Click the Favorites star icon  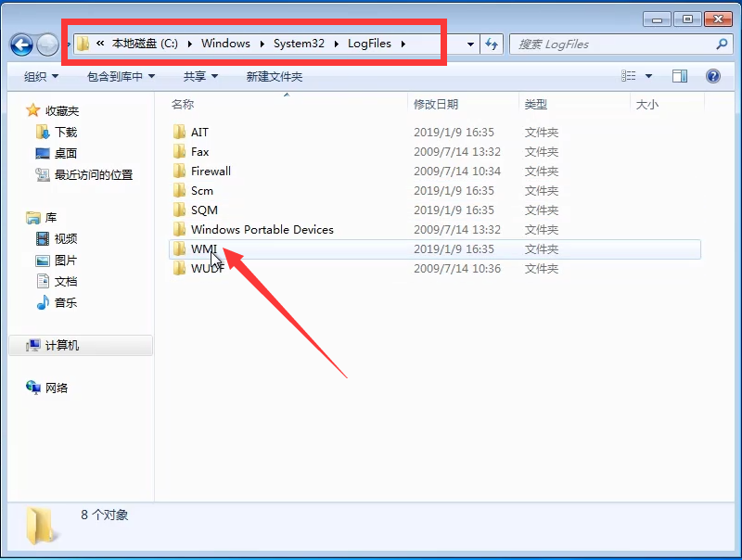pos(32,110)
